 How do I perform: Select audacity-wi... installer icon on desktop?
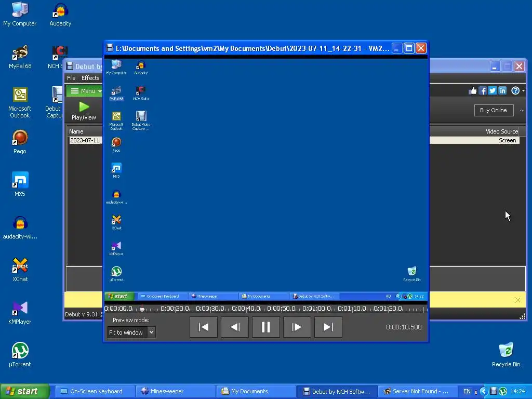[x=20, y=227]
